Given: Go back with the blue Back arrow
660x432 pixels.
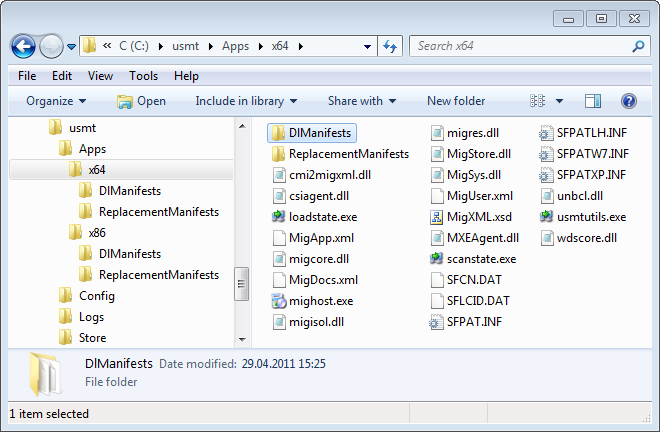Looking at the screenshot, I should pyautogui.click(x=23, y=46).
